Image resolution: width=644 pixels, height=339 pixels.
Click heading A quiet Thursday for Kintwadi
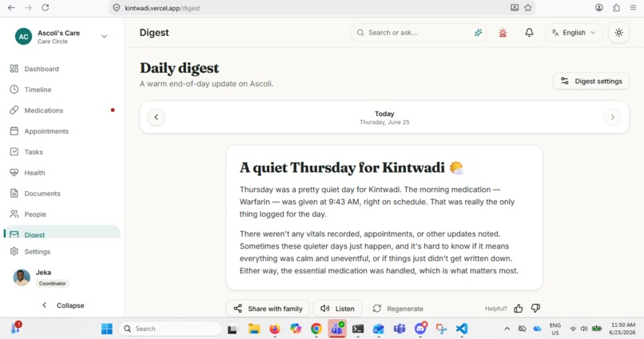pyautogui.click(x=342, y=168)
